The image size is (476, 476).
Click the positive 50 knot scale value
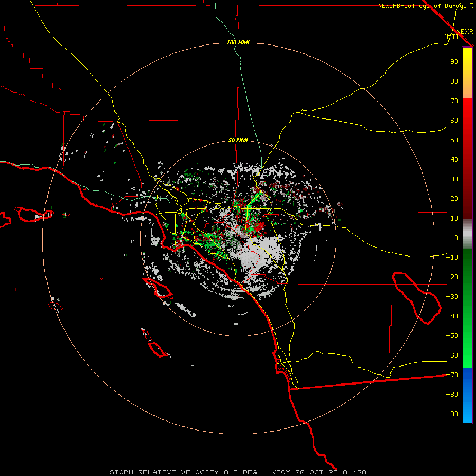click(454, 140)
